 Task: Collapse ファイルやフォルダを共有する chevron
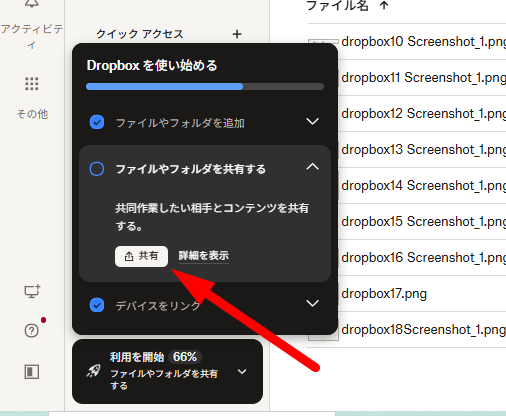[312, 167]
